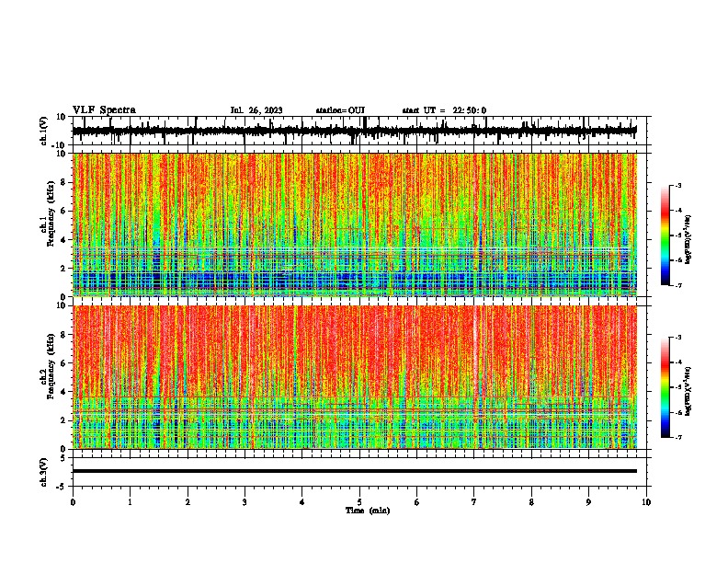Viewport: 728px width, 563px height.
Task: Select the "Jul. 26, 2023" date text
Action: [x=256, y=110]
